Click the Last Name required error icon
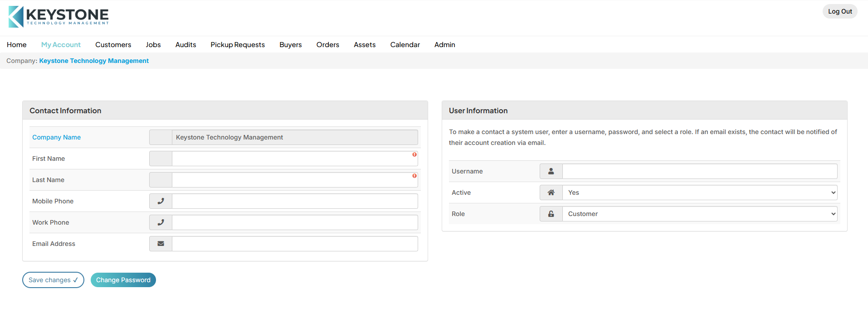868x332 pixels. (x=414, y=176)
